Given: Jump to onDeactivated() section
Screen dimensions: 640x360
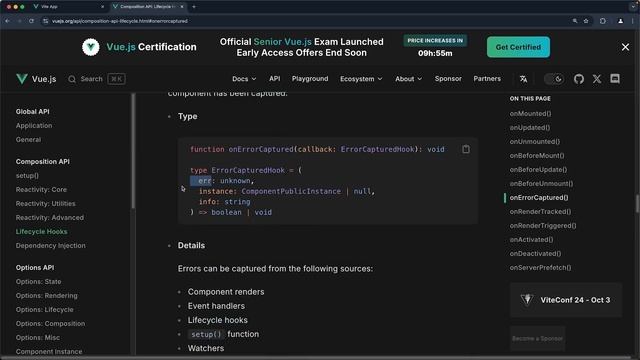Looking at the screenshot, I should point(535,253).
